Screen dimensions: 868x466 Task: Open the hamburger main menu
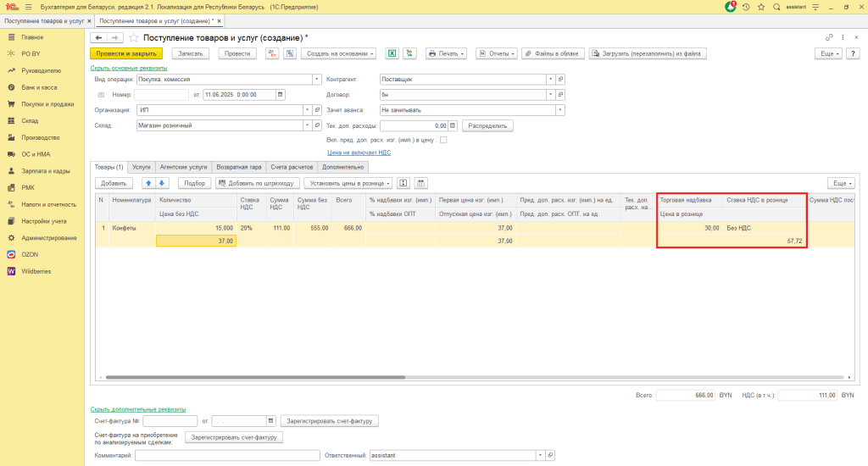click(x=28, y=7)
